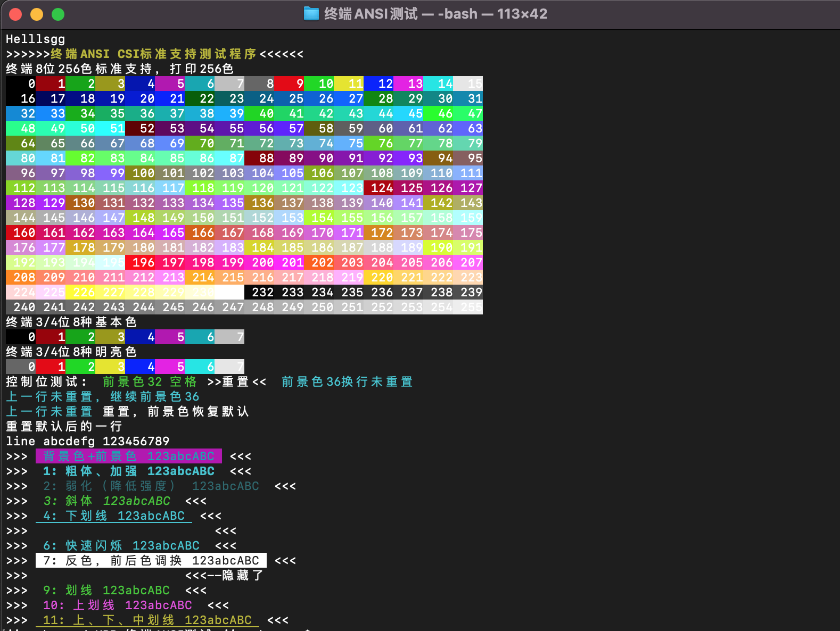Click the yellow minimize window button
The width and height of the screenshot is (840, 631).
(37, 14)
